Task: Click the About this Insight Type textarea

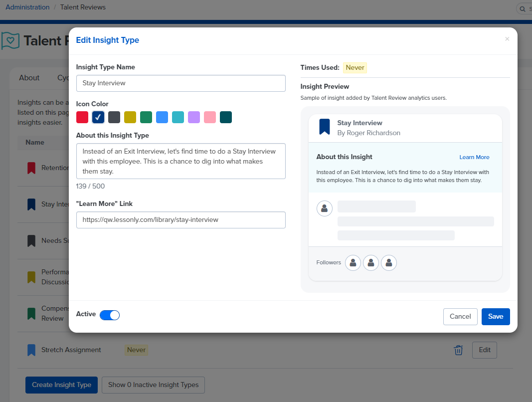Action: pos(181,161)
